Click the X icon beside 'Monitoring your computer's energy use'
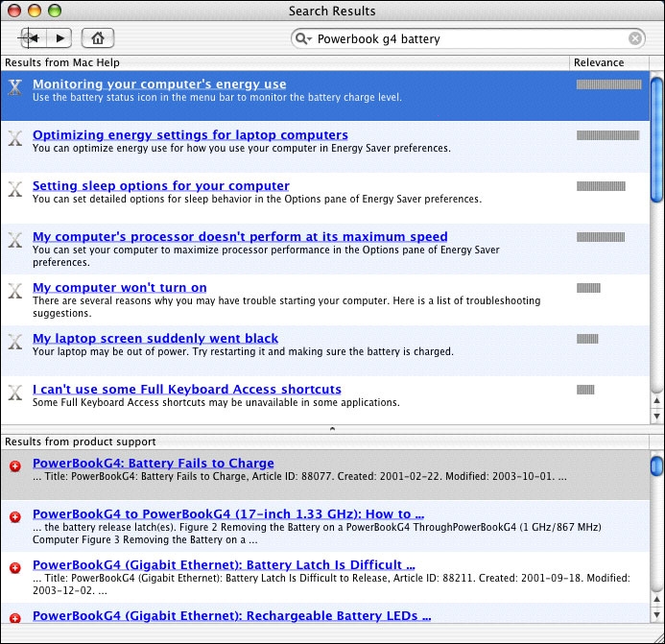This screenshot has height=644, width=665. 15,87
